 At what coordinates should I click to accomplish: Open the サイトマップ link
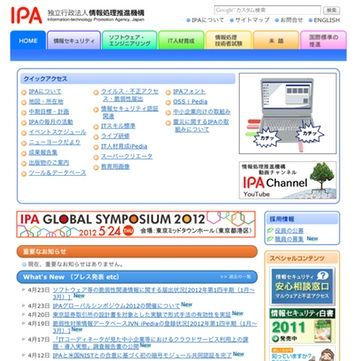coord(252,20)
